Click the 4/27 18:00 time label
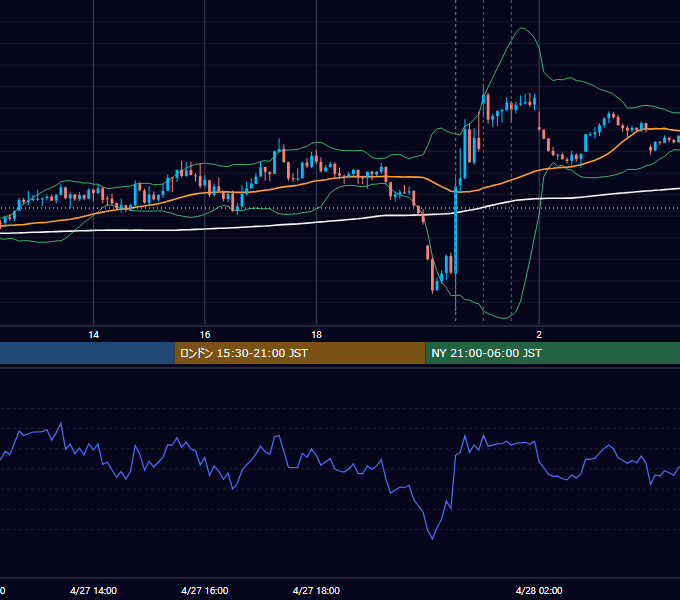Screen dimensions: 680x600 point(317,590)
